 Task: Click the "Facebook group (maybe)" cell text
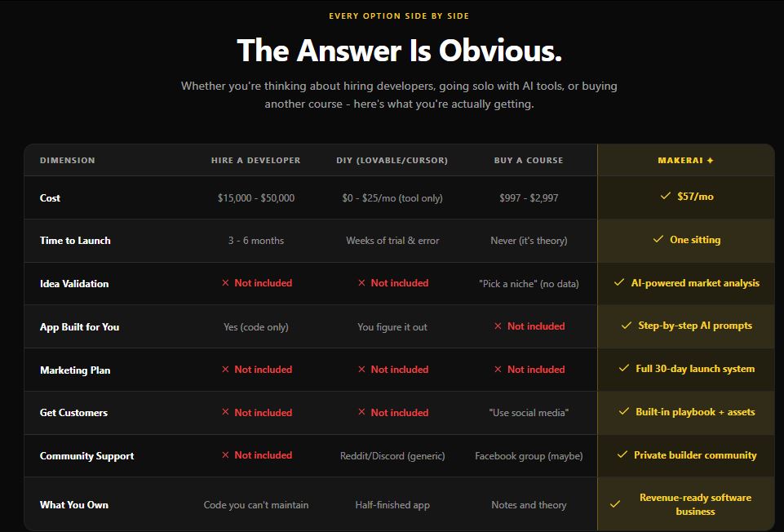(x=529, y=456)
